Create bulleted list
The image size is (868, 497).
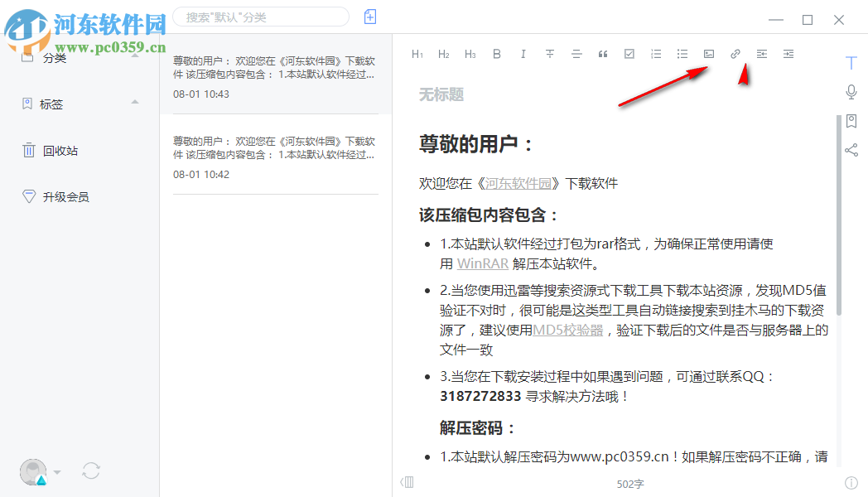tap(682, 54)
